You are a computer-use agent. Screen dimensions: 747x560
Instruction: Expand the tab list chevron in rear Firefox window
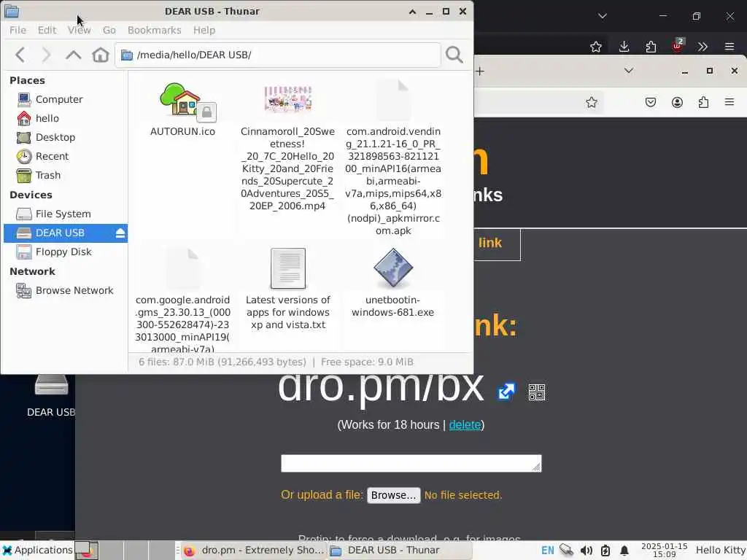(602, 16)
